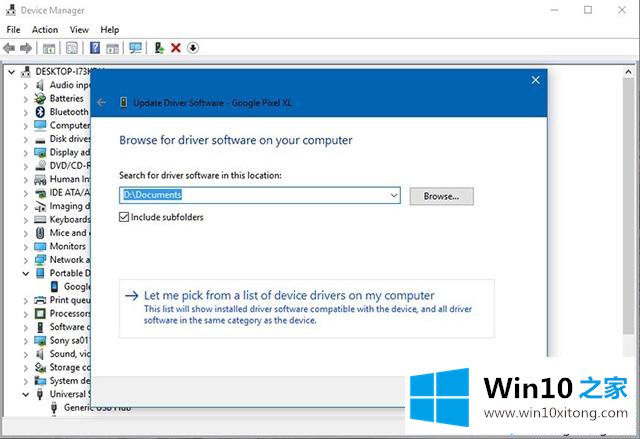The width and height of the screenshot is (640, 439).
Task: Select the Imaging devices tree item
Action: (x=70, y=206)
